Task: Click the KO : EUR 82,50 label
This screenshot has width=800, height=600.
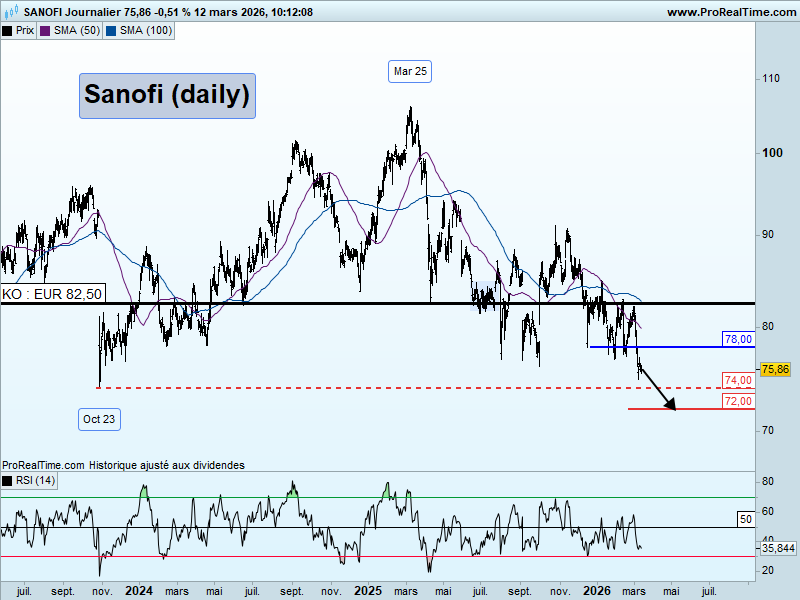Action: tap(53, 294)
